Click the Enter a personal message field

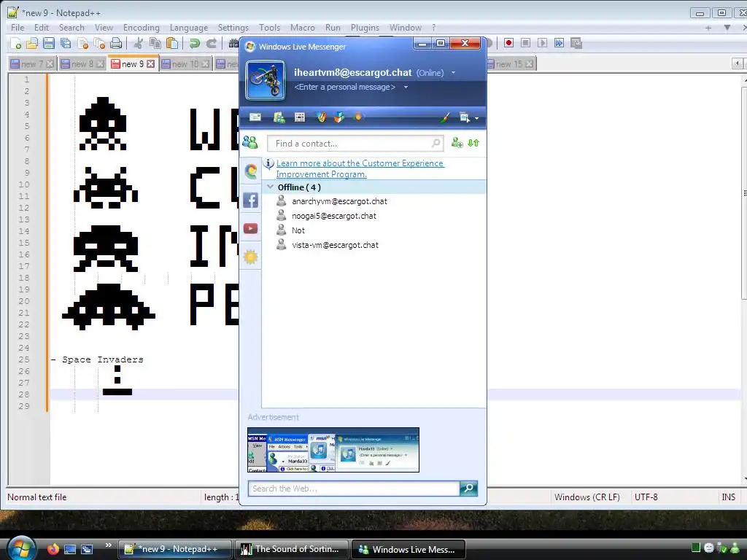345,87
